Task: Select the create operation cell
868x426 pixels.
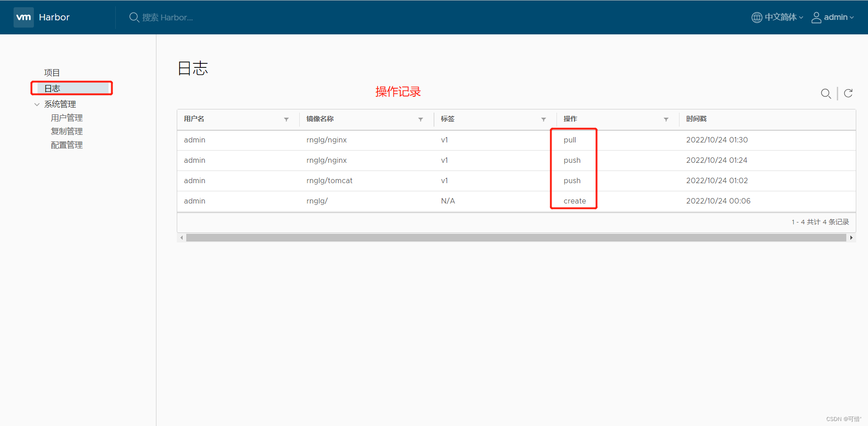Action: (x=575, y=201)
